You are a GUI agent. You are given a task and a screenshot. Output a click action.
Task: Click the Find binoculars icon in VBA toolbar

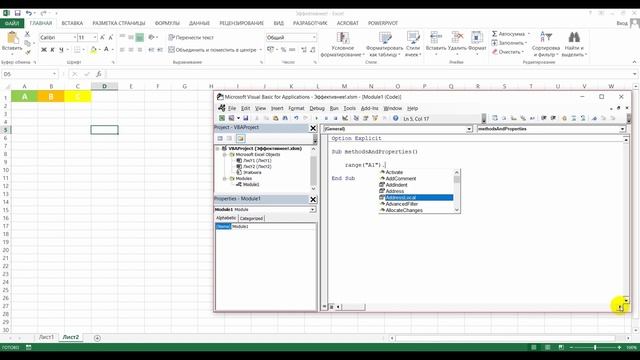[285, 118]
